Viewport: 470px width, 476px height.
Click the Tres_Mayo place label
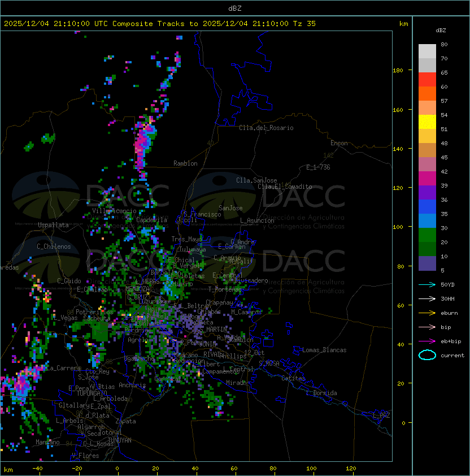point(186,239)
